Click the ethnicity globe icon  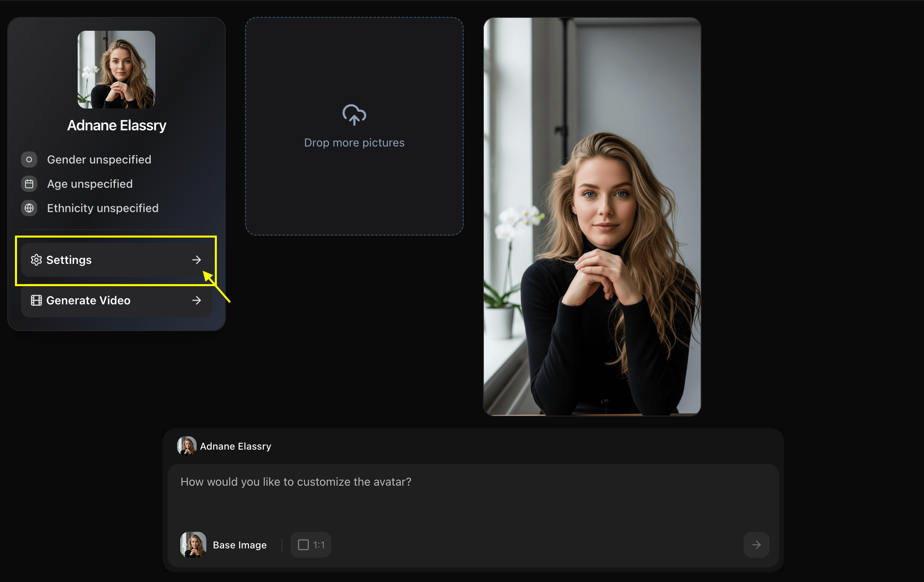point(29,208)
